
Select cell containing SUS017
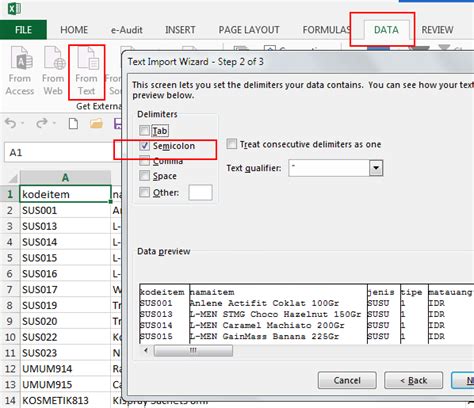[65, 289]
